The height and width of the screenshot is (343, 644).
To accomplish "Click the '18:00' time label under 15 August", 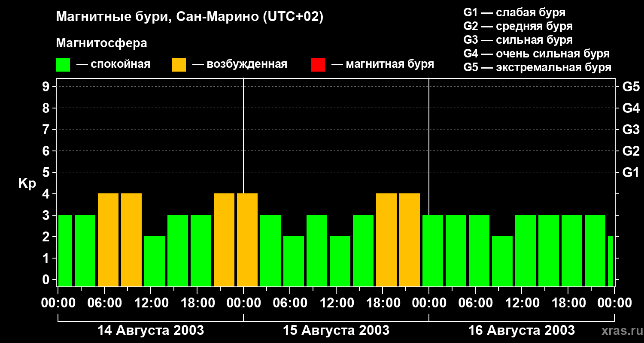I will coord(383,303).
